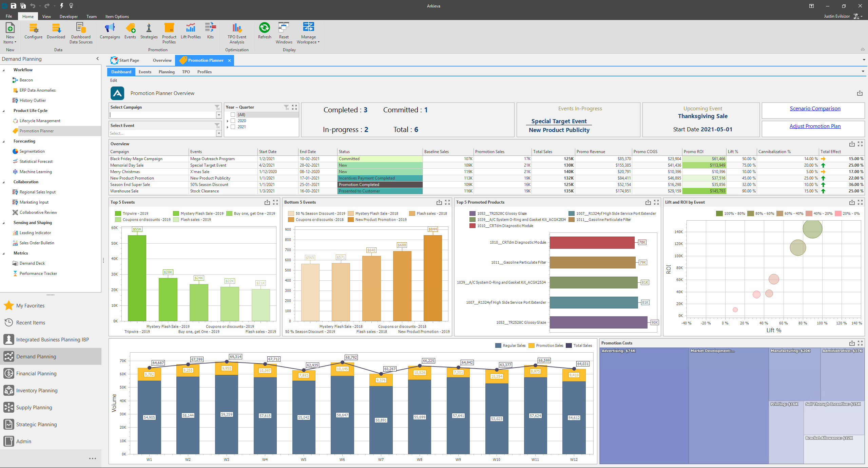
Task: Click the export icon on Top 5 Events panel
Action: pyautogui.click(x=267, y=202)
